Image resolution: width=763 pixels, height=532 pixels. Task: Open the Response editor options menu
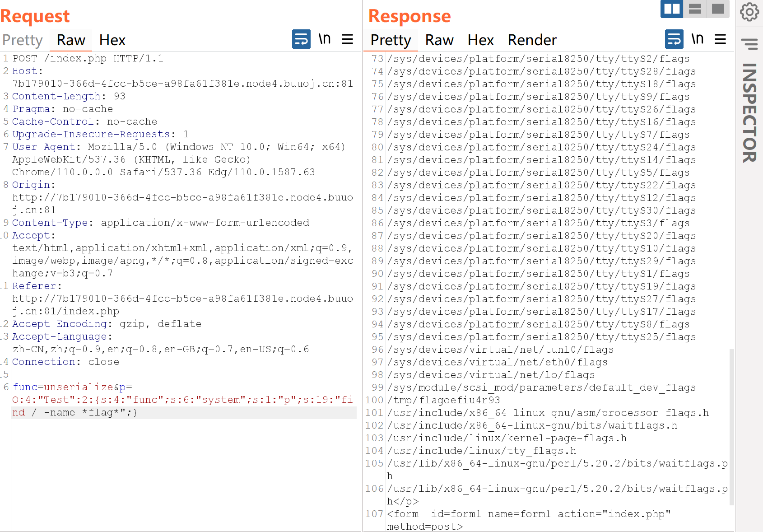click(x=720, y=39)
